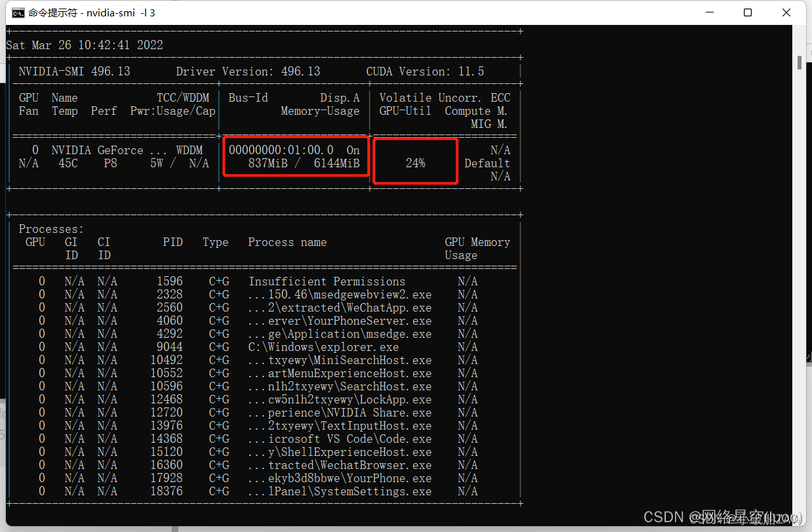Click PID 9044 in process list

point(170,347)
